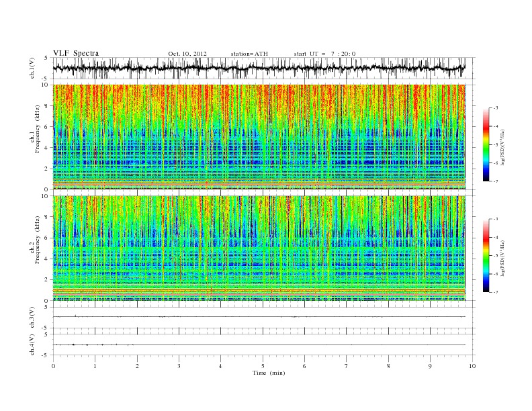Click the time axis tick label '0'
Image resolution: width=532 pixels, height=411 pixels.
point(53,366)
